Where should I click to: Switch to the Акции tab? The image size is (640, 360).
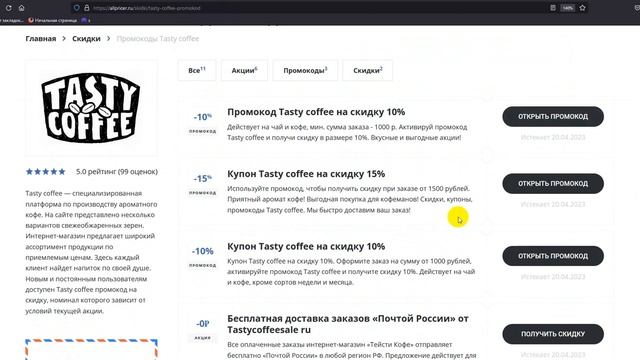(244, 70)
